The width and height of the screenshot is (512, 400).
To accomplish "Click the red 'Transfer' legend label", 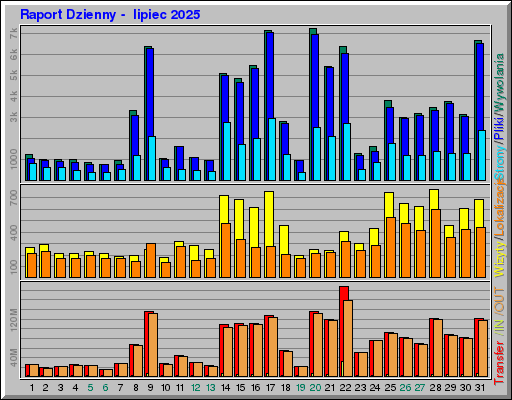I will 500,363.
